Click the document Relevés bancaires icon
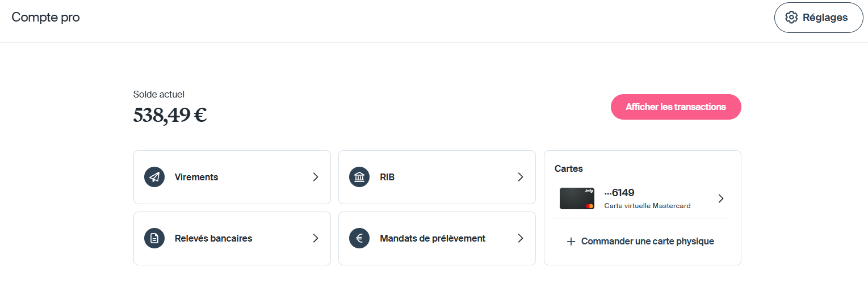Screen dimensions: 868x296 pyautogui.click(x=154, y=238)
